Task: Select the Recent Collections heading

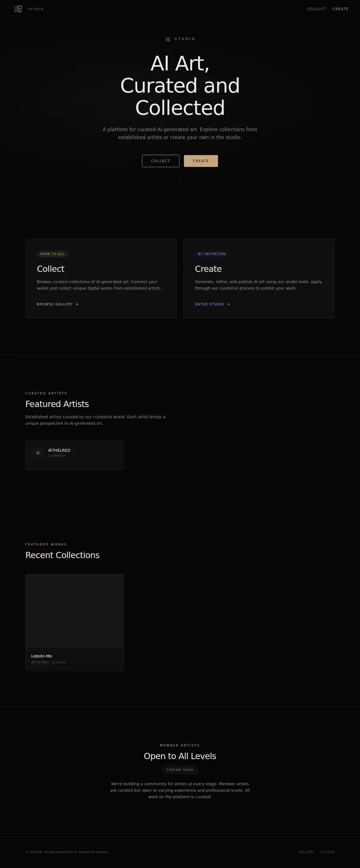Action: [x=62, y=555]
